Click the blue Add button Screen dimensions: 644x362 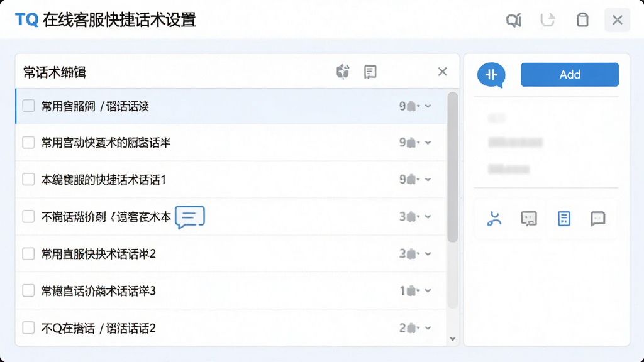pos(570,74)
